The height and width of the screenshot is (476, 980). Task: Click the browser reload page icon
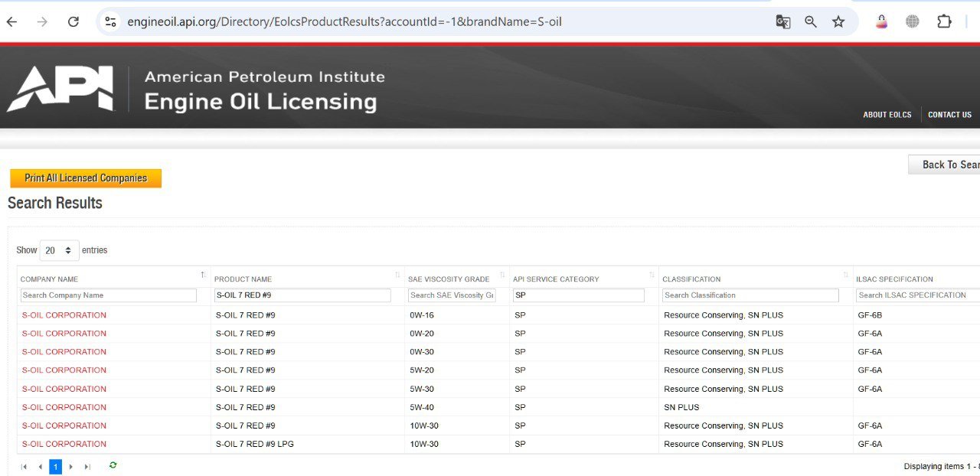(x=73, y=21)
